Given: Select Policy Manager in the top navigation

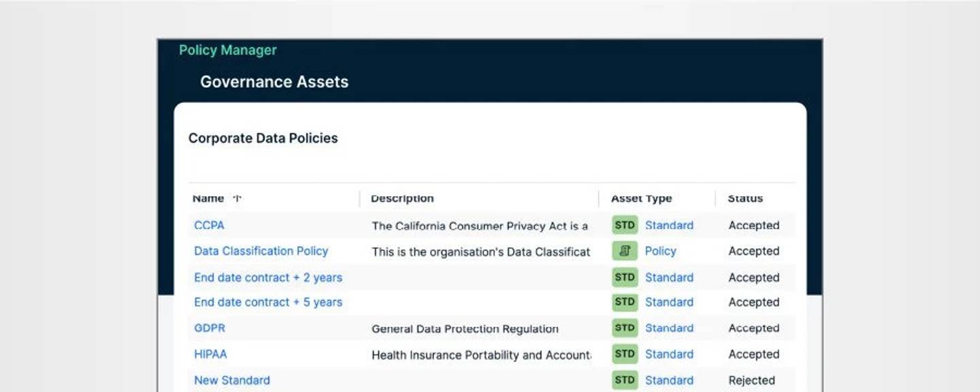Looking at the screenshot, I should click(227, 50).
